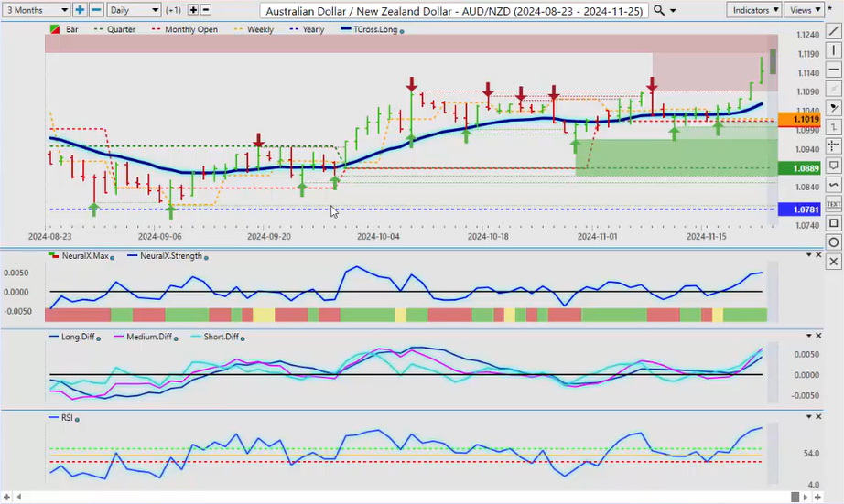The image size is (844, 504).
Task: Pick the crosshair measurement tool
Action: tap(833, 145)
